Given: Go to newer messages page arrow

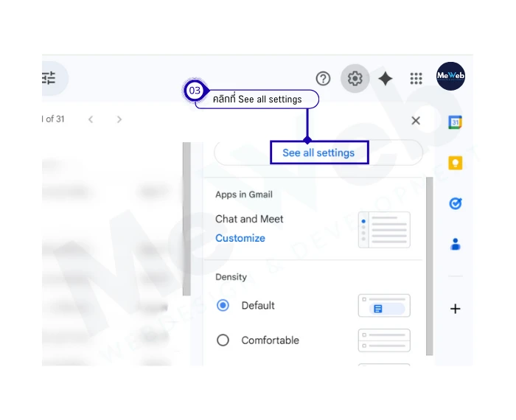Looking at the screenshot, I should [x=91, y=119].
